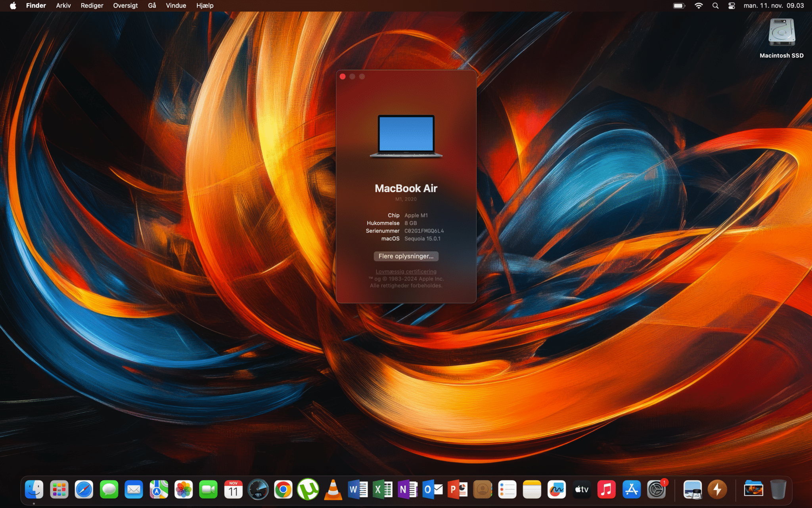The height and width of the screenshot is (508, 812).
Task: Click the Wi-Fi status icon
Action: pyautogui.click(x=699, y=6)
